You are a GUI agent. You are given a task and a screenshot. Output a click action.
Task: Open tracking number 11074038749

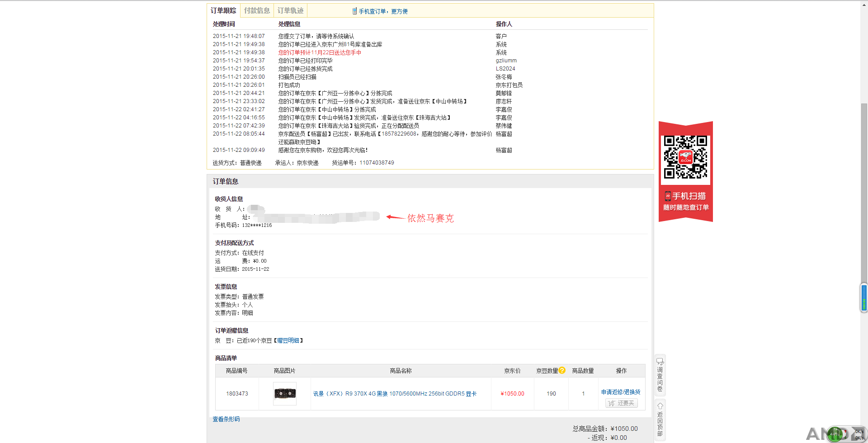pos(377,163)
